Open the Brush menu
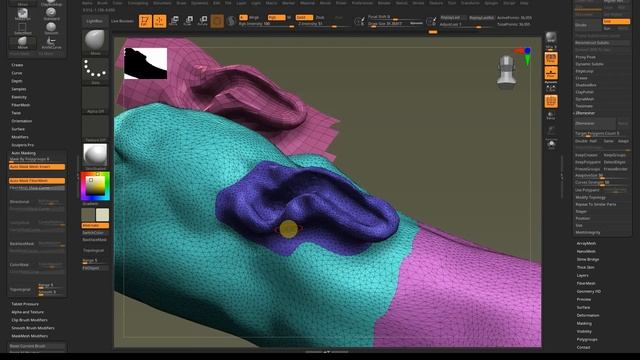 102,3
